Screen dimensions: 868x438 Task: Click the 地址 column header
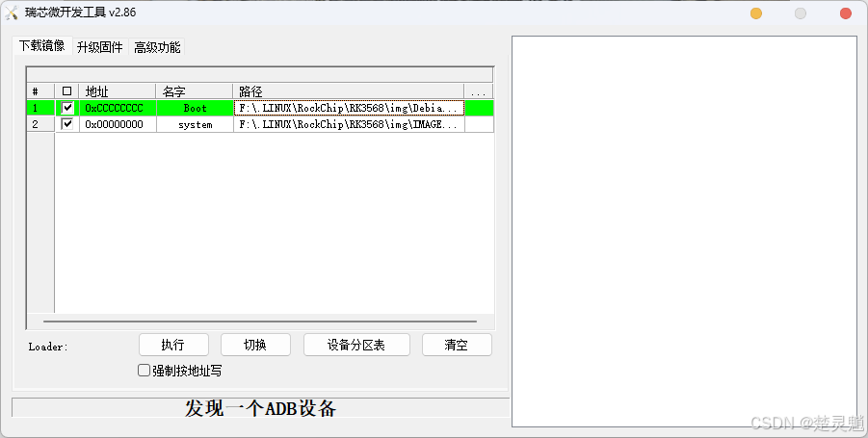click(118, 91)
